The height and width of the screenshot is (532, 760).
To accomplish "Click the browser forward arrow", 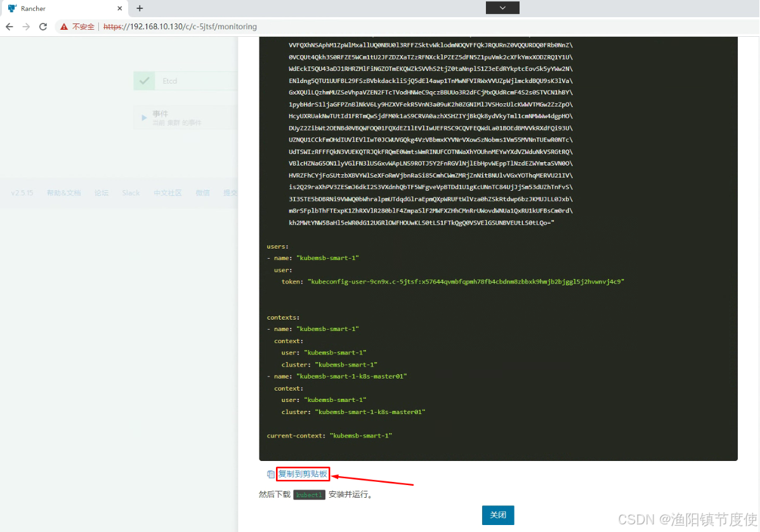I will point(26,27).
